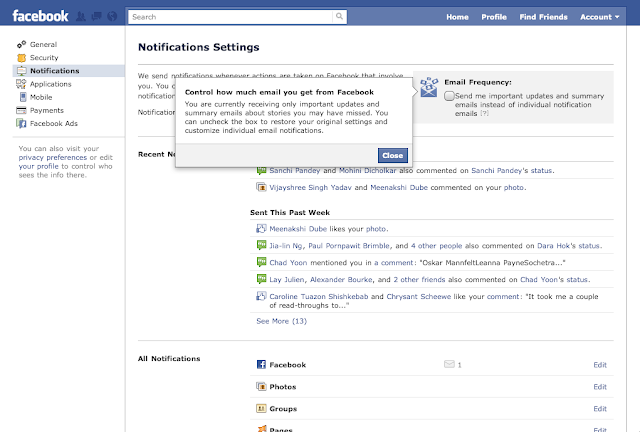
Task: Open Caroline Tuazon Shishkebab profile link
Action: coord(319,296)
